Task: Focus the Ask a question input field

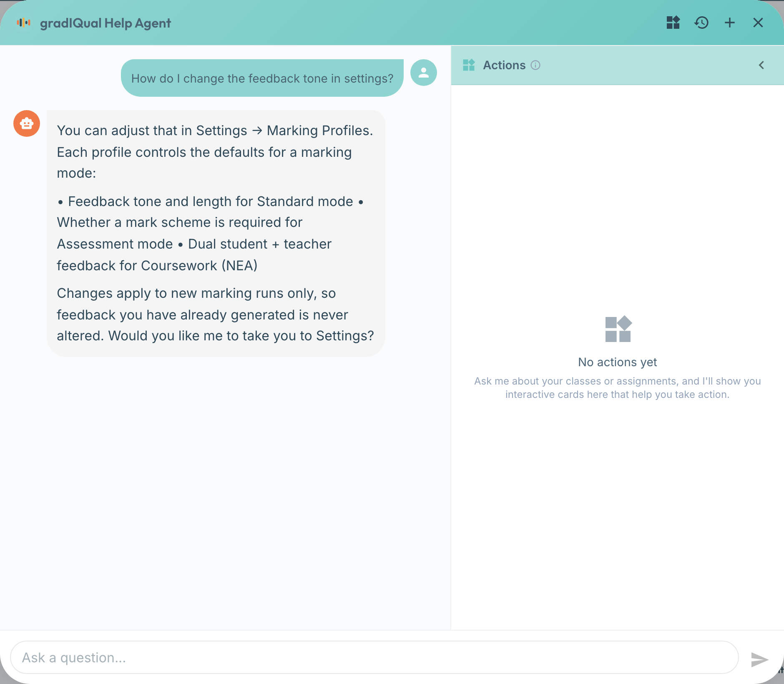Action: [x=374, y=657]
